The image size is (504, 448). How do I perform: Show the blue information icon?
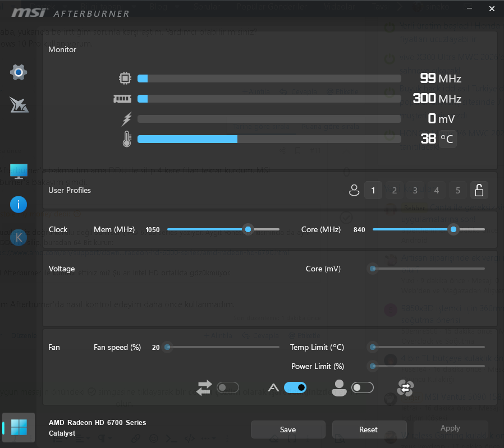[19, 205]
